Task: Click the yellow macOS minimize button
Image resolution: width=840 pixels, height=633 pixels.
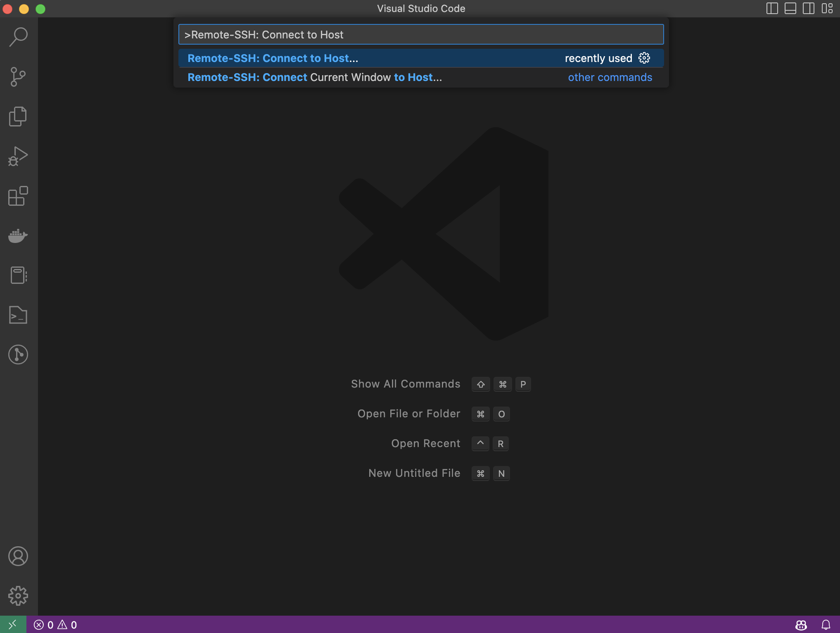Action: (x=24, y=9)
